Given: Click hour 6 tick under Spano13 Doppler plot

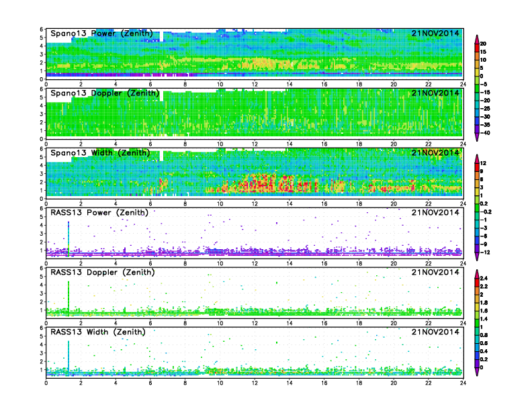Looking at the screenshot, I should coord(150,144).
